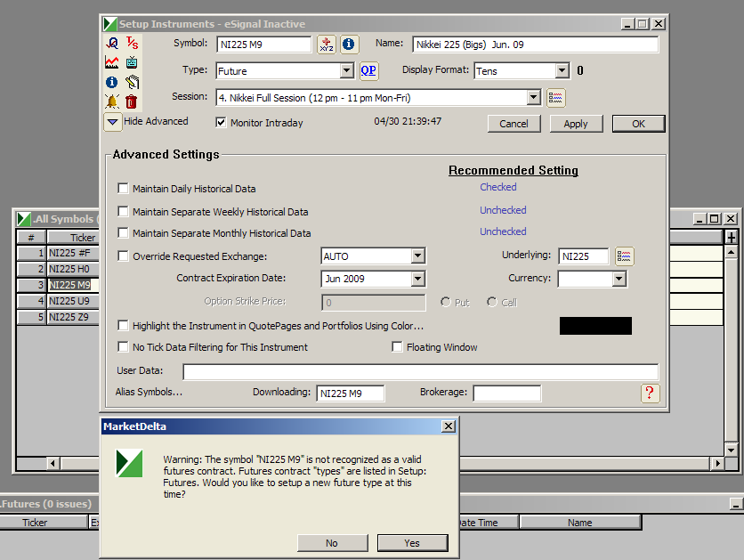Open the Type dropdown showing Future

click(347, 70)
